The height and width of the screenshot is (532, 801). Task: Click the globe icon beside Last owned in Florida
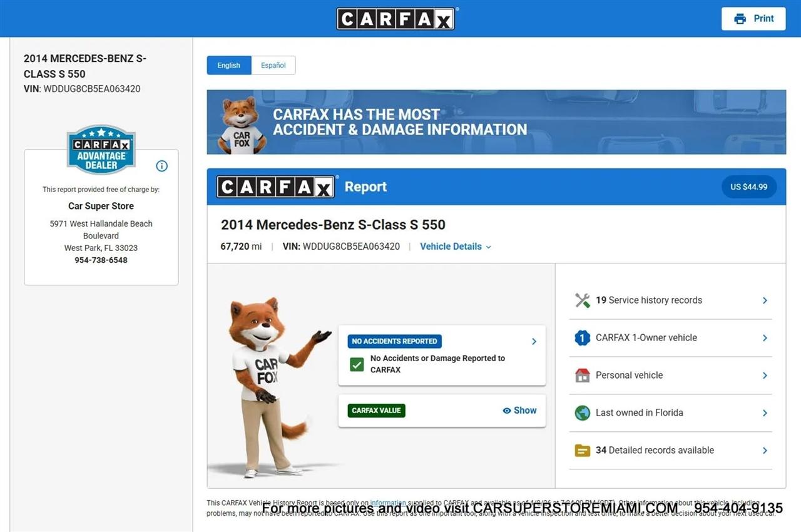point(582,413)
